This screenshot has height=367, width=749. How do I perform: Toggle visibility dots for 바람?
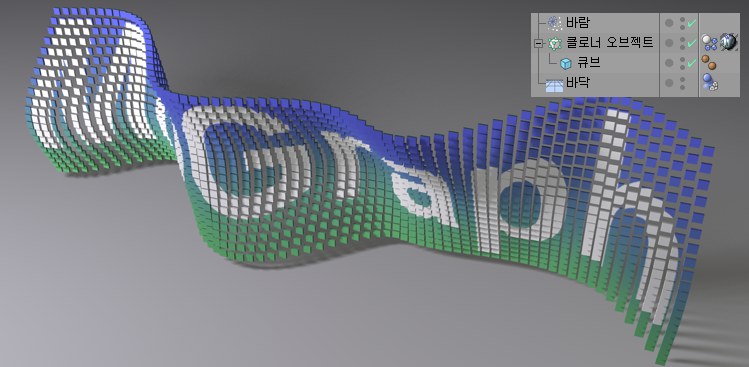[683, 23]
